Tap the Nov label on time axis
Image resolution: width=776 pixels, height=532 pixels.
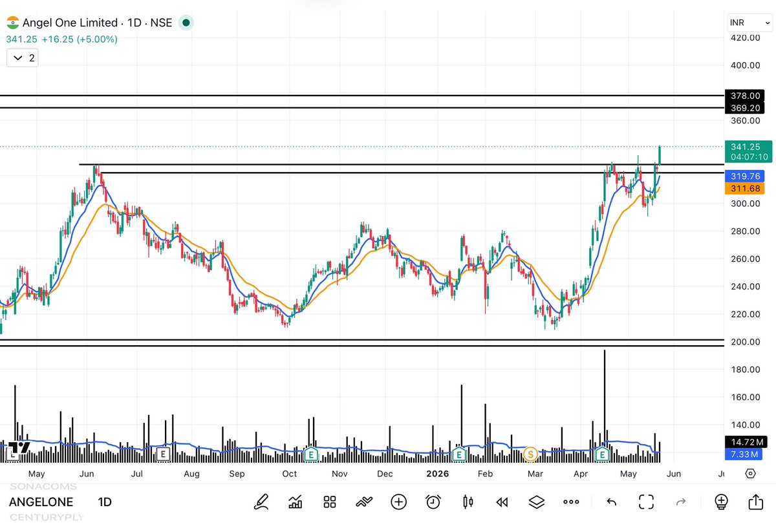coord(339,474)
